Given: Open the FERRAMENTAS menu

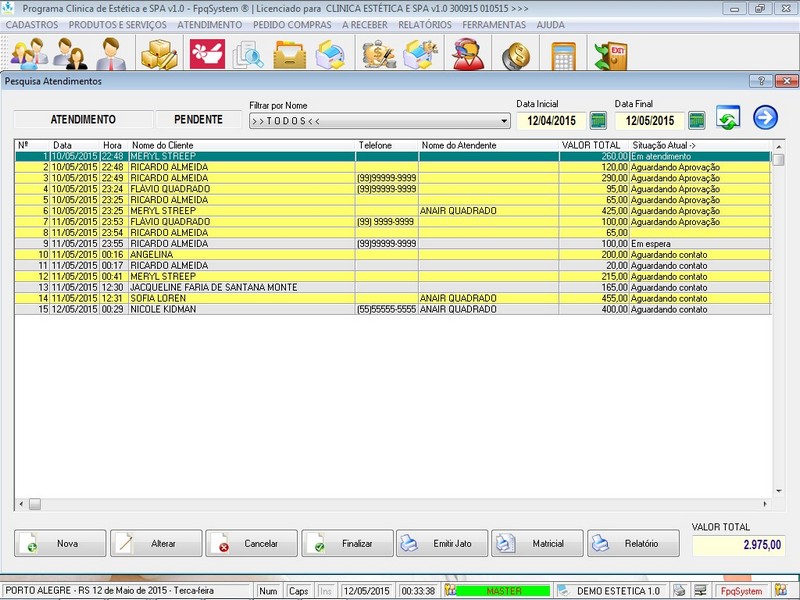Looking at the screenshot, I should 494,24.
